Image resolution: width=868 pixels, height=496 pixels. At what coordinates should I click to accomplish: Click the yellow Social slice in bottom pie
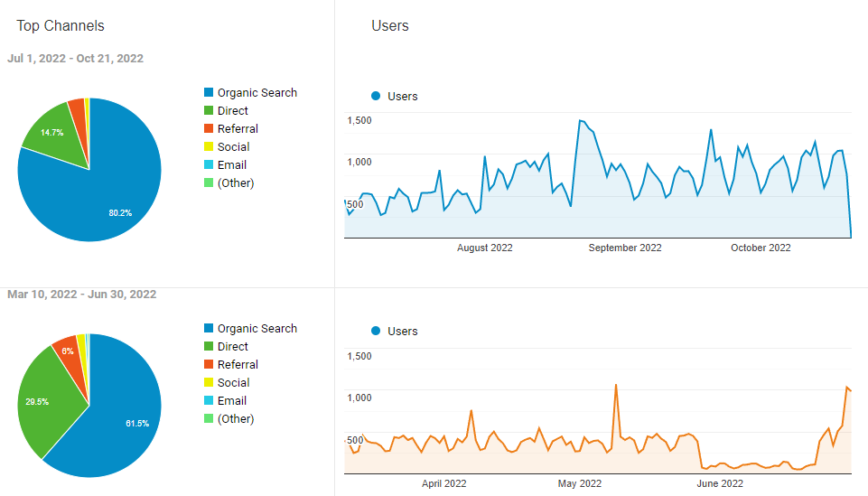(81, 344)
